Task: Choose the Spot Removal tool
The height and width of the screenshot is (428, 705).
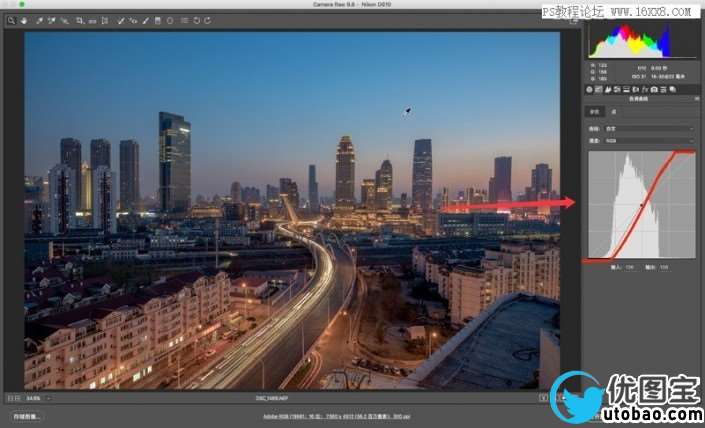Action: tap(120, 20)
